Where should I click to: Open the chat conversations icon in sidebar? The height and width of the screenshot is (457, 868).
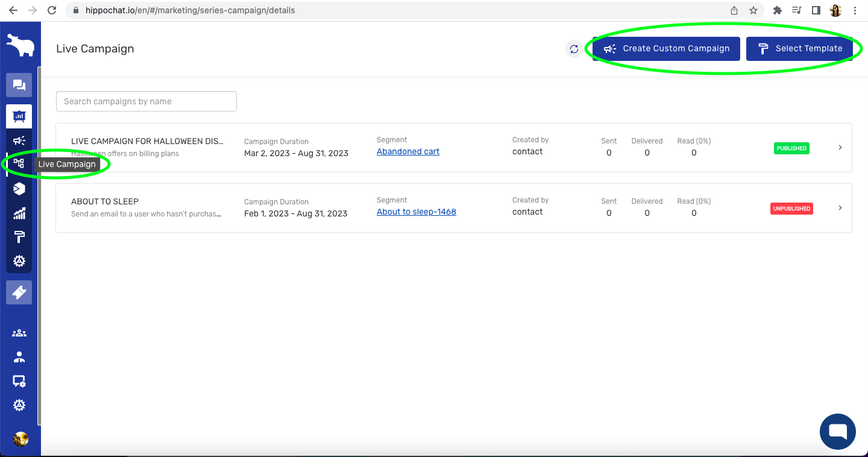(x=19, y=86)
